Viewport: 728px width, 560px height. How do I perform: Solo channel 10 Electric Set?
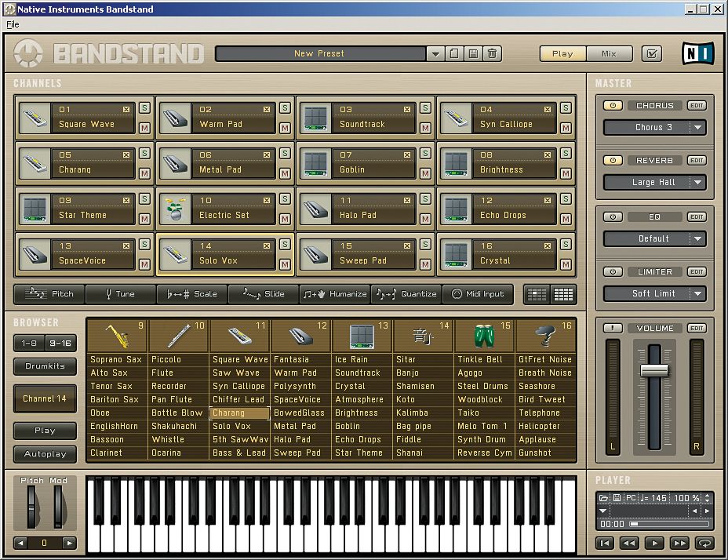285,199
